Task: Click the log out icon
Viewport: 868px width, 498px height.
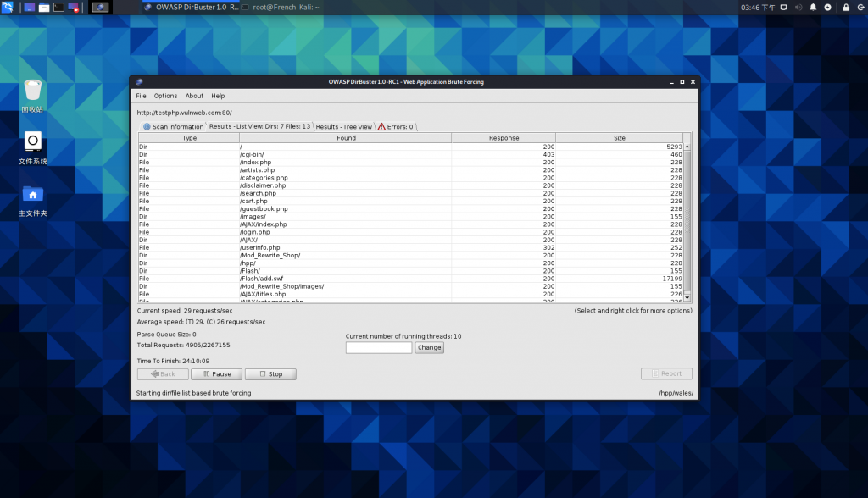Action: tap(861, 7)
